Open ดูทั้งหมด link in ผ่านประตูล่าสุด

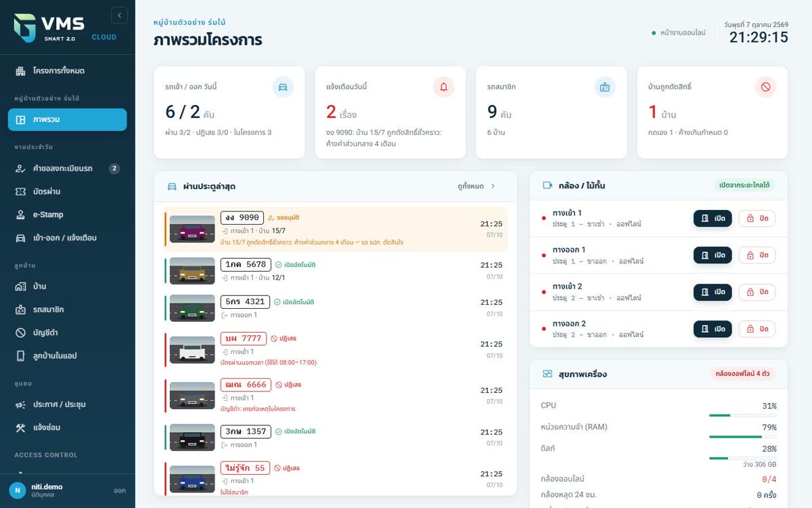pos(477,186)
